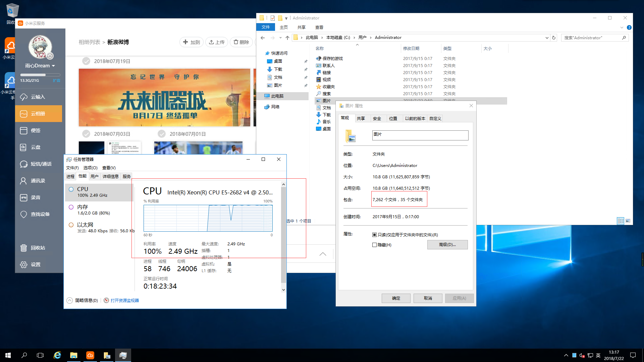Open quick access toolbar customize dropdown

(286, 18)
